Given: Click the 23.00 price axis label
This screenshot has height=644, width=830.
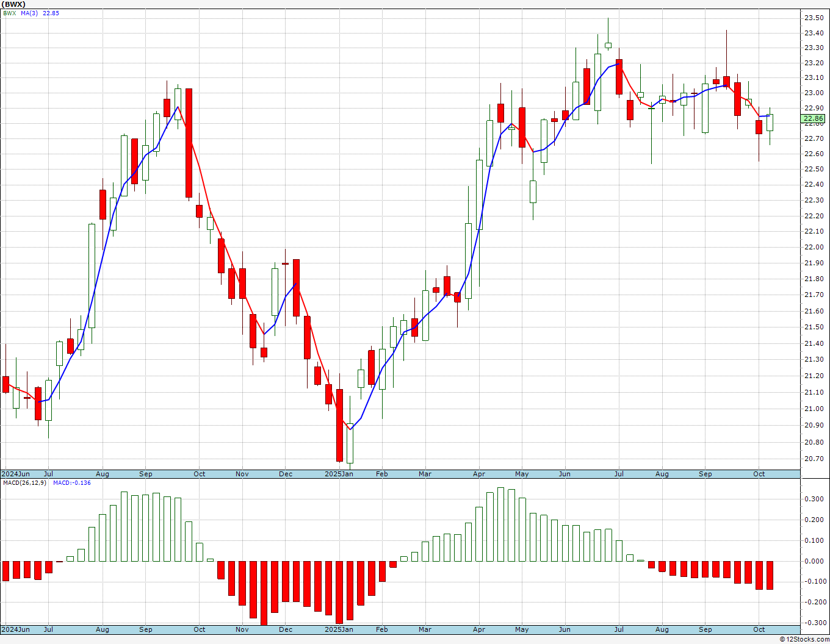Looking at the screenshot, I should tap(814, 93).
